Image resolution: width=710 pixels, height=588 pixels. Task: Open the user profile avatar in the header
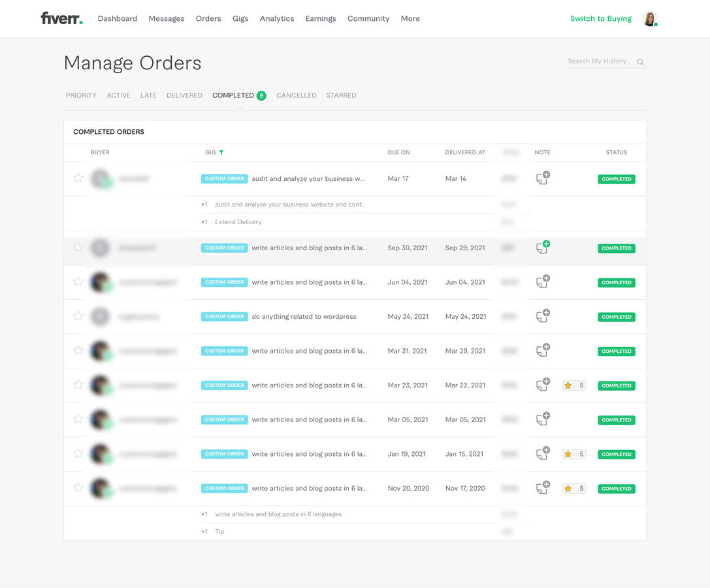click(650, 19)
